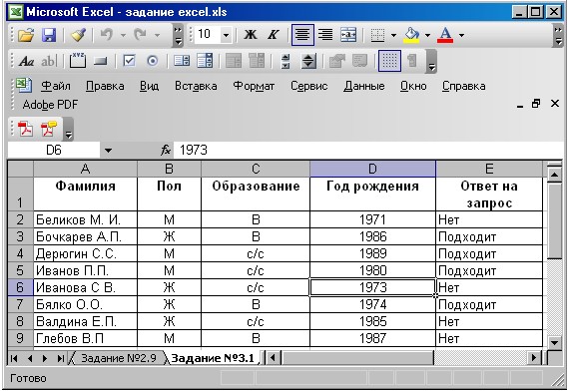This screenshot has height=392, width=567.
Task: Insert an Option Button form control
Action: tap(153, 61)
